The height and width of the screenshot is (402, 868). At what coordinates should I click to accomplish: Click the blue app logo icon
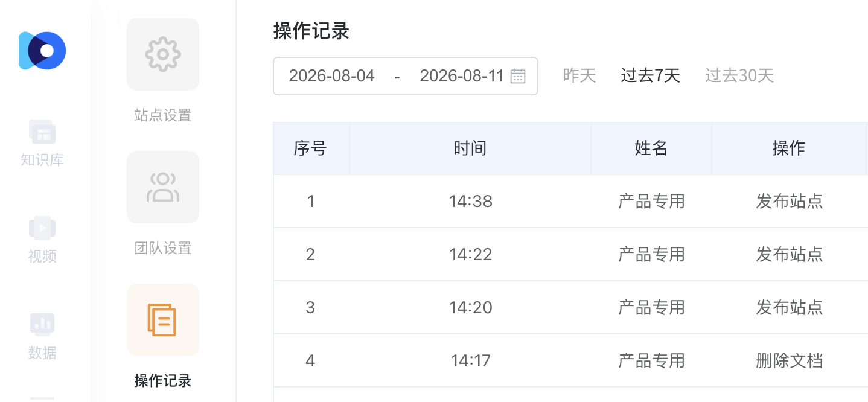[x=42, y=51]
